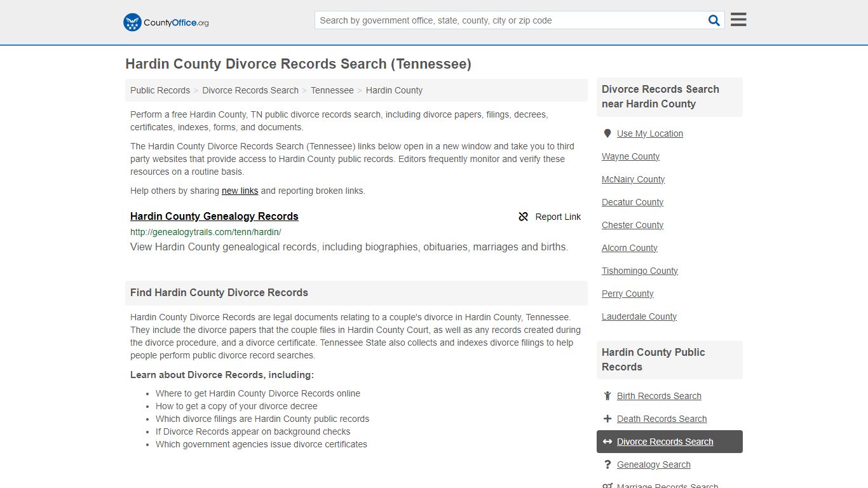The height and width of the screenshot is (488, 868).
Task: Open Birth Records Search link
Action: coord(659,396)
